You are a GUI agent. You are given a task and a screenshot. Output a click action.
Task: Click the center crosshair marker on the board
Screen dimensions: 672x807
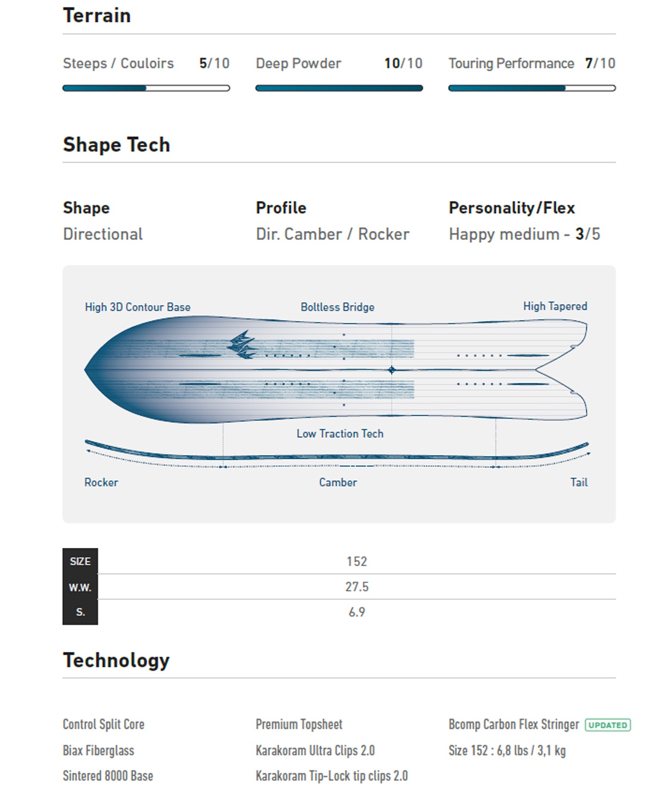pyautogui.click(x=392, y=370)
